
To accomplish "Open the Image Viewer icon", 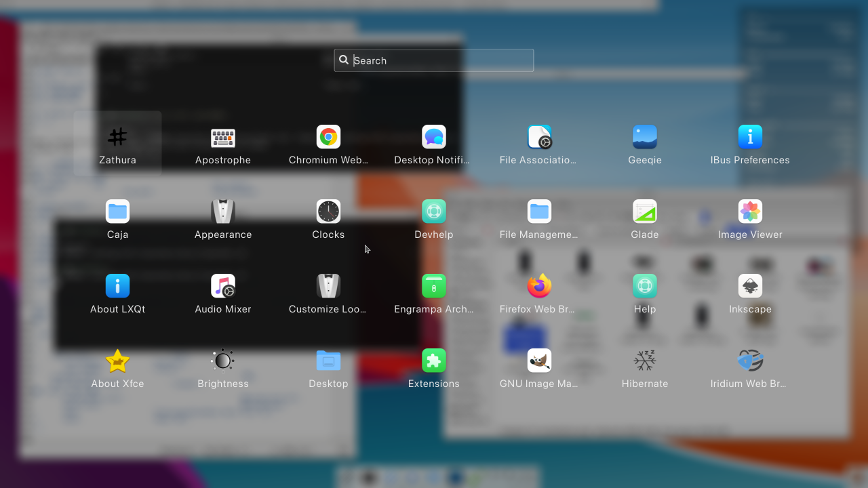I will tap(750, 211).
